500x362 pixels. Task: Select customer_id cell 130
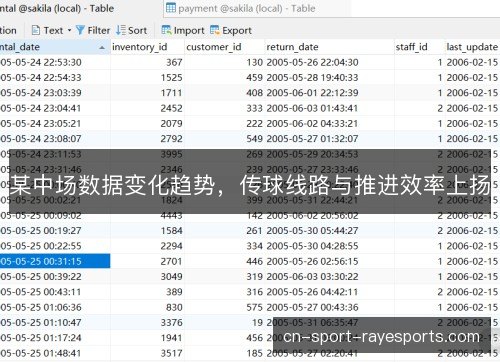coord(224,62)
